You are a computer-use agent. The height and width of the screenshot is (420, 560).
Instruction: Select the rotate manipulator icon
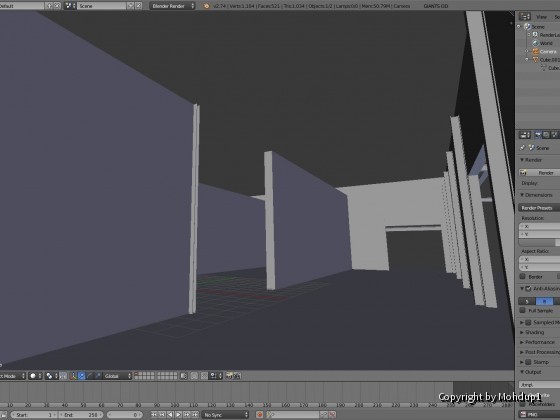pos(90,376)
